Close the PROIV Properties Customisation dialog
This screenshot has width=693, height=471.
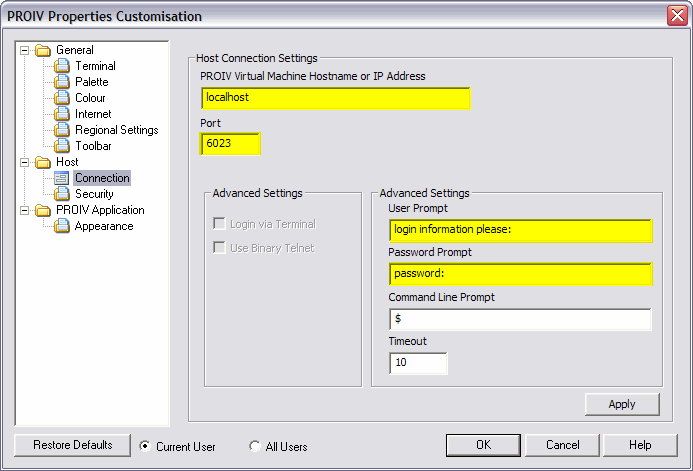tap(678, 15)
